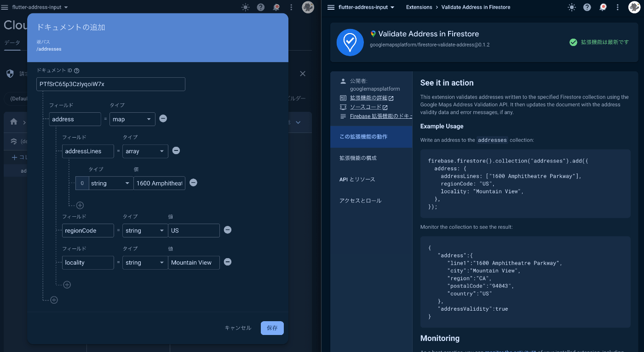Open more options menu in left window
Viewport: 644px width, 352px height.
click(291, 7)
